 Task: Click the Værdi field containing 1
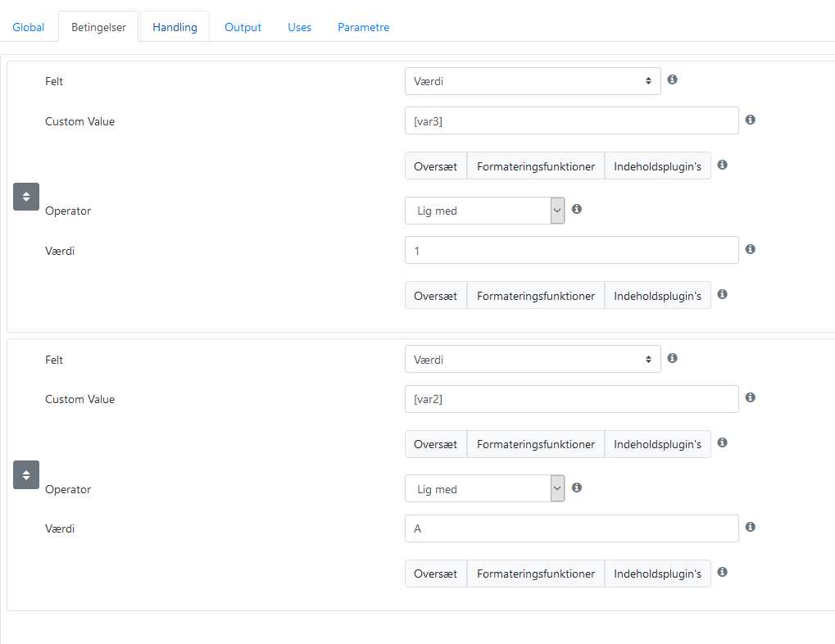pyautogui.click(x=571, y=251)
